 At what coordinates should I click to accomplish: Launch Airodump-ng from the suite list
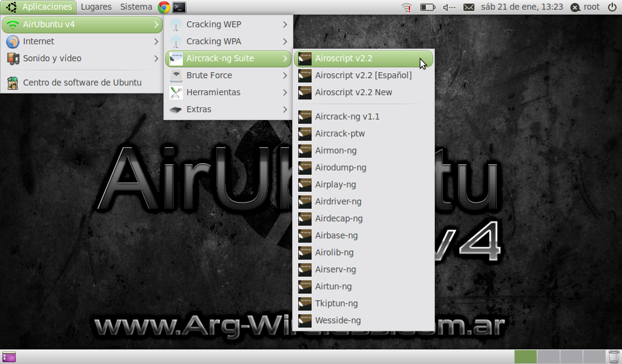pyautogui.click(x=340, y=167)
